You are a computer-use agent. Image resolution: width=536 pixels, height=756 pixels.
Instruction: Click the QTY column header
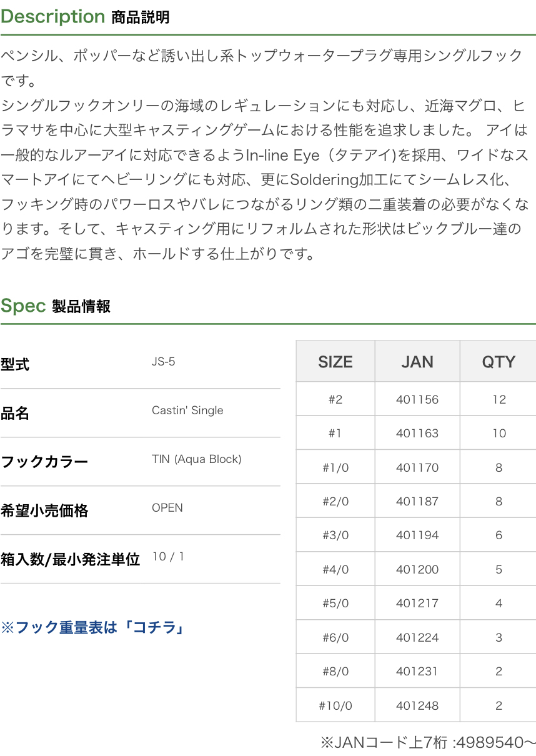(499, 362)
